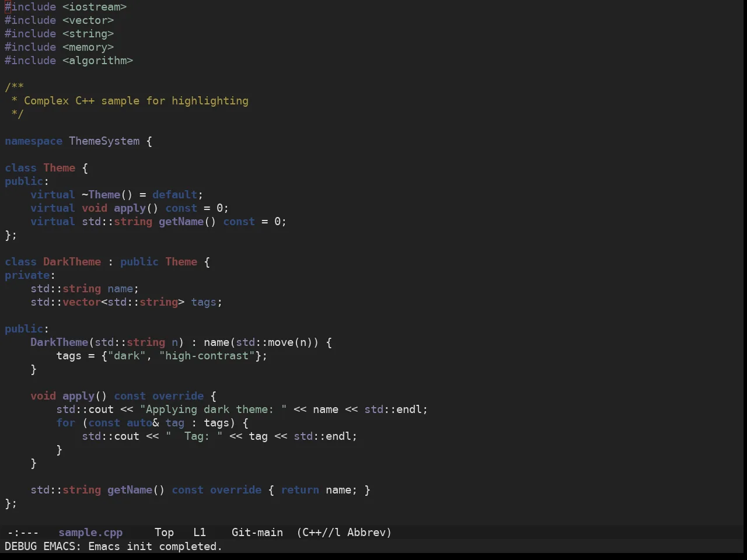The image size is (747, 560).
Task: Click 'endl' in the 'Tag:' cout line
Action: [338, 436]
